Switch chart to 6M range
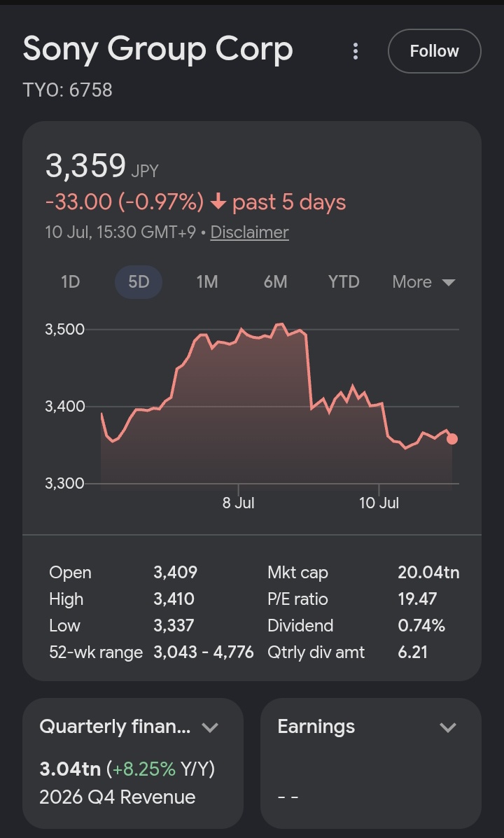504x838 pixels. (275, 281)
